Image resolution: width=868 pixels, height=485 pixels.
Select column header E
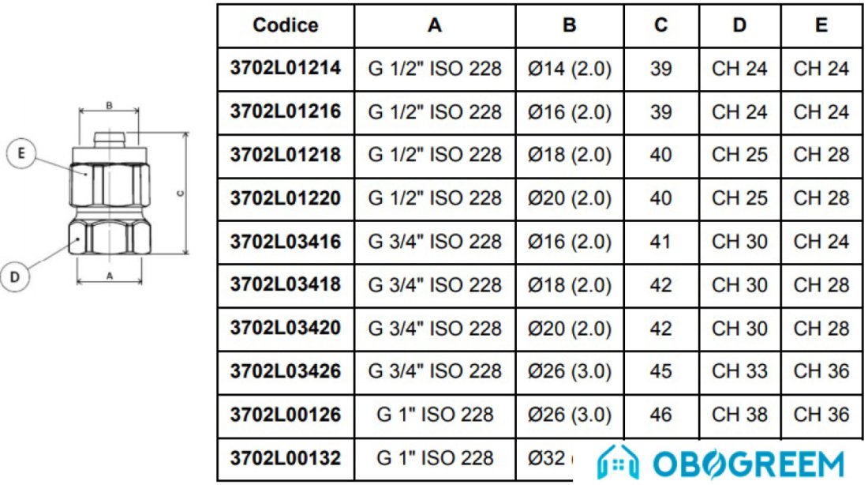(821, 25)
